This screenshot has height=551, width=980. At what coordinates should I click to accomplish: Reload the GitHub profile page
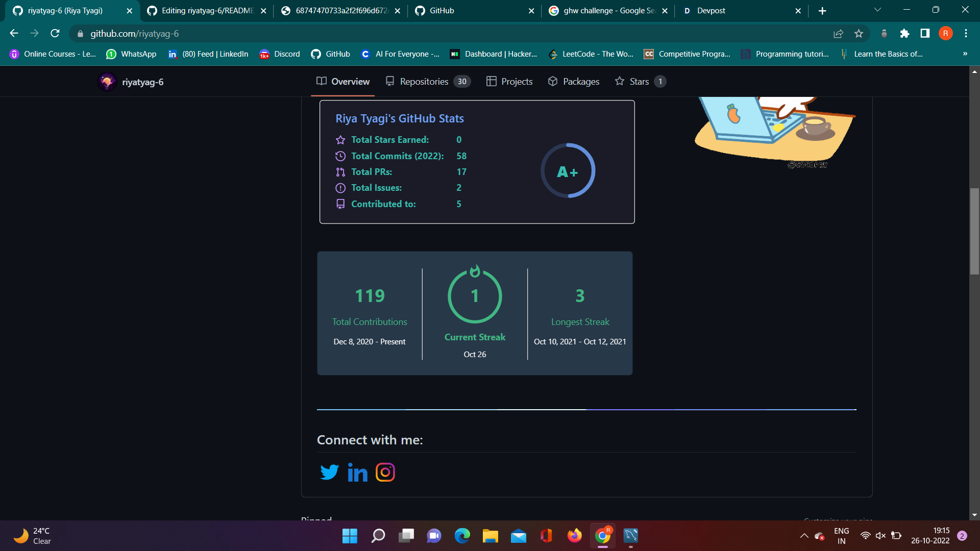(x=55, y=34)
